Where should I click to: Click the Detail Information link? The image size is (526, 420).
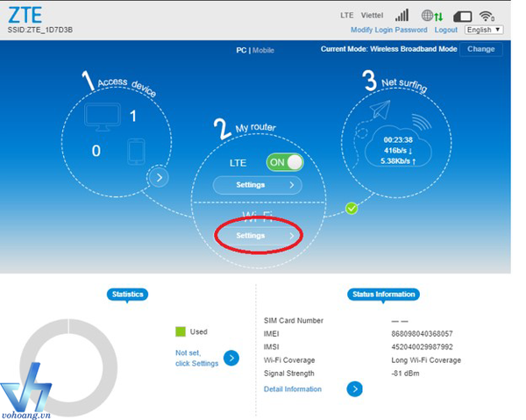[293, 389]
